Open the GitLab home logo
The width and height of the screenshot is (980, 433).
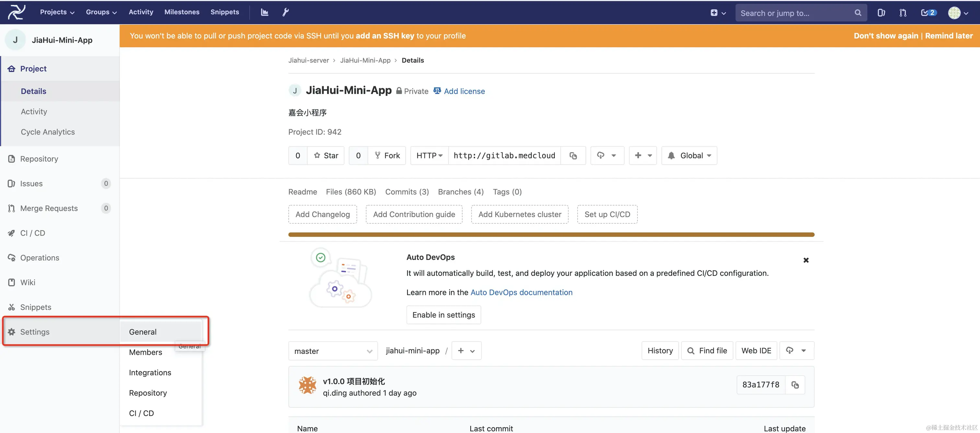tap(16, 12)
